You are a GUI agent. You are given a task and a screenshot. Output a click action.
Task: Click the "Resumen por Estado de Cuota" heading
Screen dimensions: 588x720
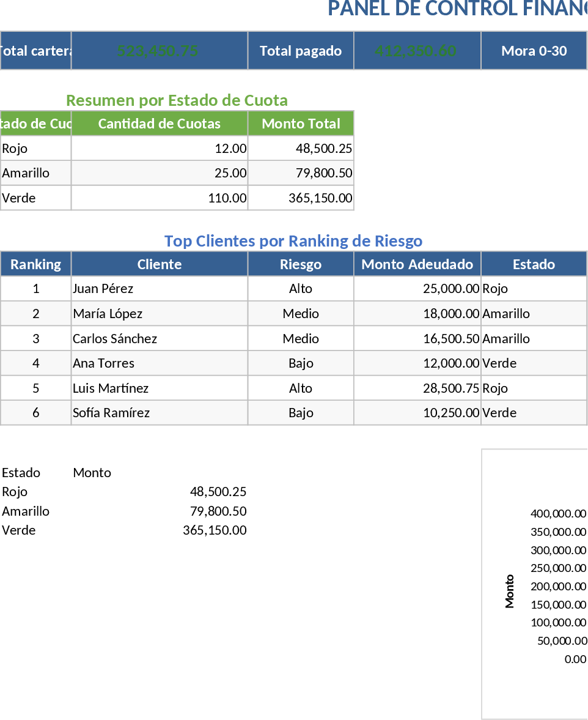[177, 100]
